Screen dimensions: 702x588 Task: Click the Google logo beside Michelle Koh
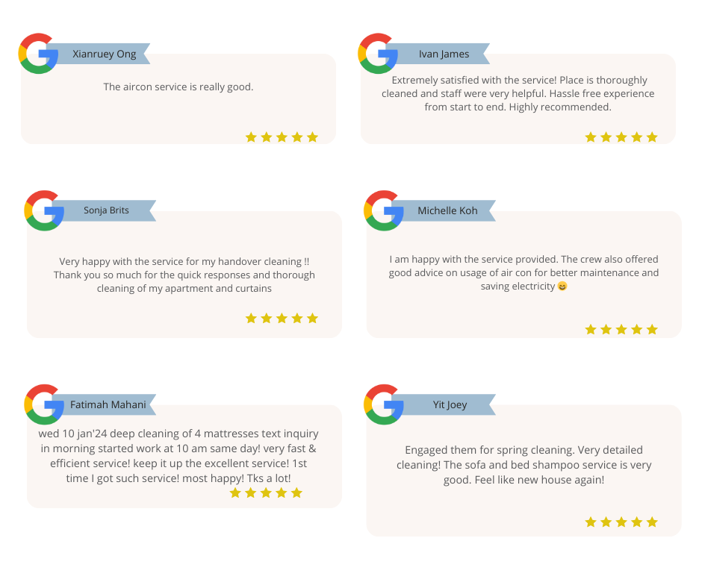click(x=384, y=210)
